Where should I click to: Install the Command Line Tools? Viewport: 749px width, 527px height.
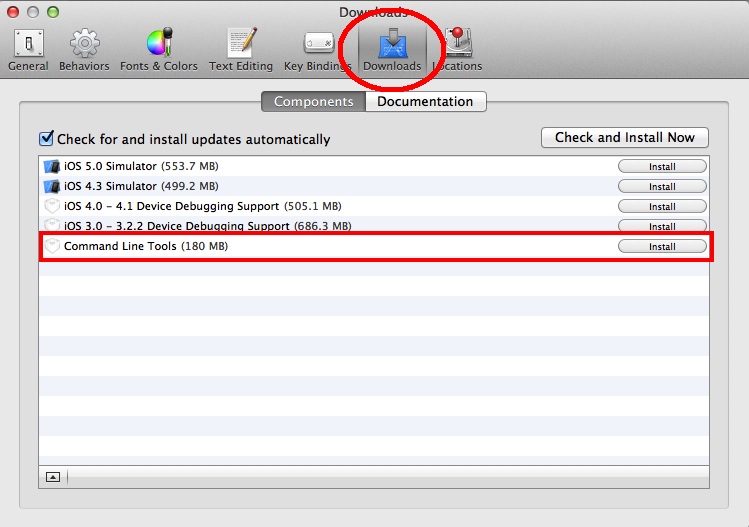[662, 247]
